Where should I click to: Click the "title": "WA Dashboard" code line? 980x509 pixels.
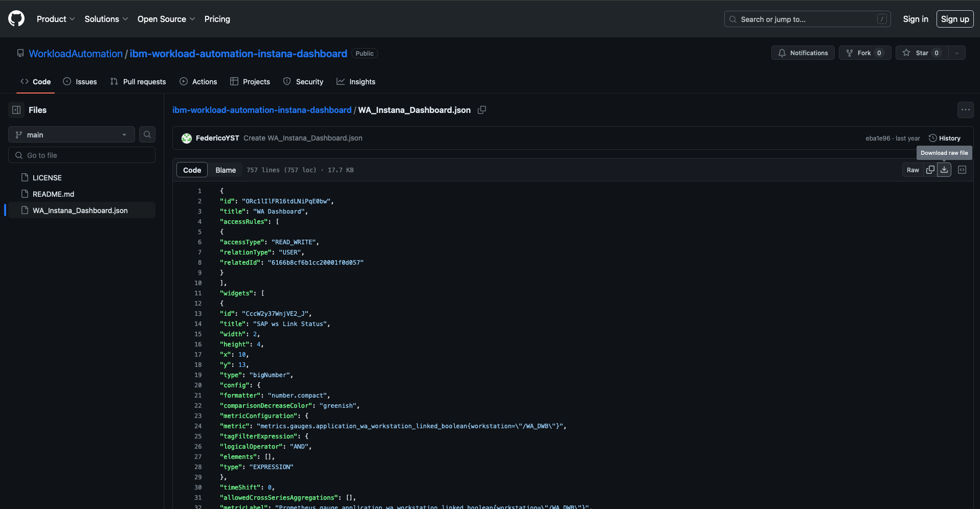click(x=264, y=211)
